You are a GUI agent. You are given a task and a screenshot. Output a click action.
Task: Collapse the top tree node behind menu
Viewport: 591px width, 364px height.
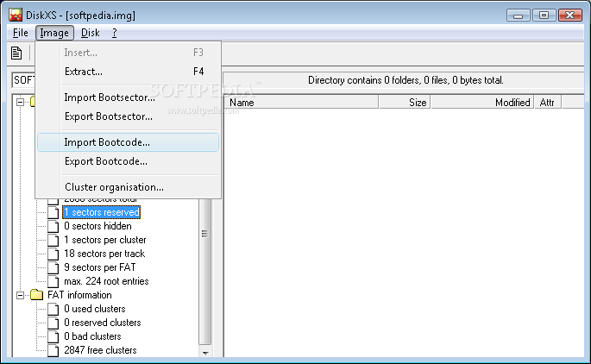click(x=21, y=102)
